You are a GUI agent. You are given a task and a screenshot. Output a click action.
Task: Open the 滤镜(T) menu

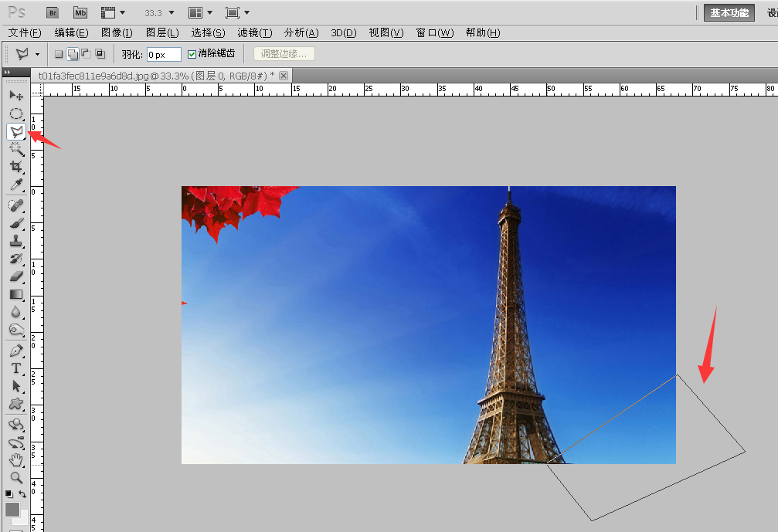[254, 32]
